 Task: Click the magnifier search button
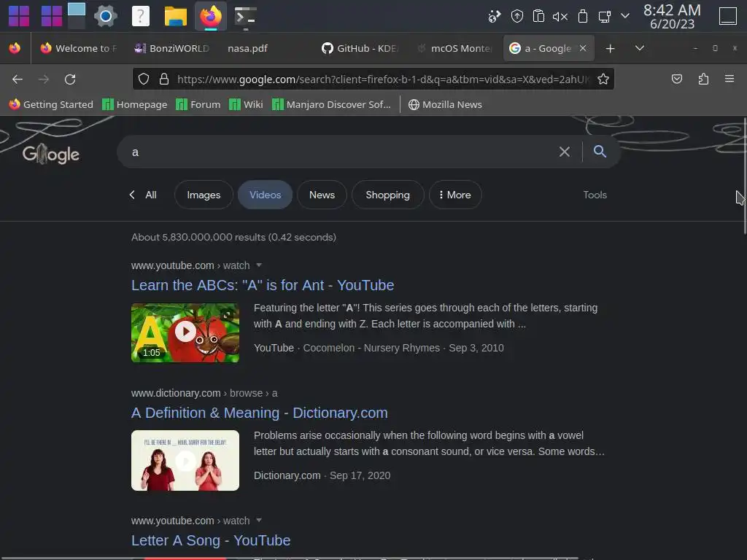tap(600, 152)
